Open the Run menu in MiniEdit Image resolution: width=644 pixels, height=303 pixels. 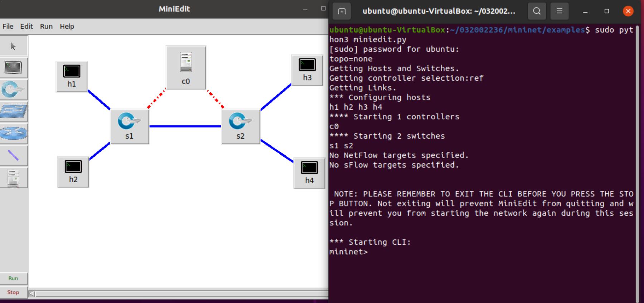pyautogui.click(x=46, y=26)
